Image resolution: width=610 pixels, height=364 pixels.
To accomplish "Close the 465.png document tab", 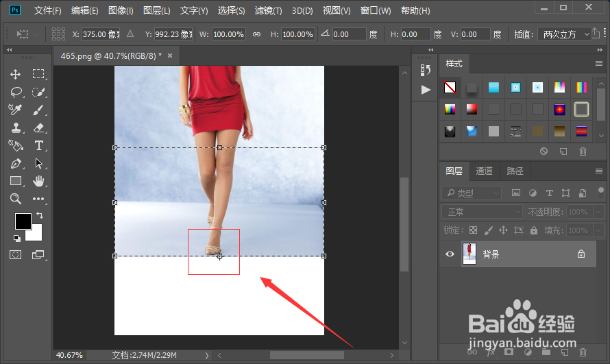I will pos(170,56).
